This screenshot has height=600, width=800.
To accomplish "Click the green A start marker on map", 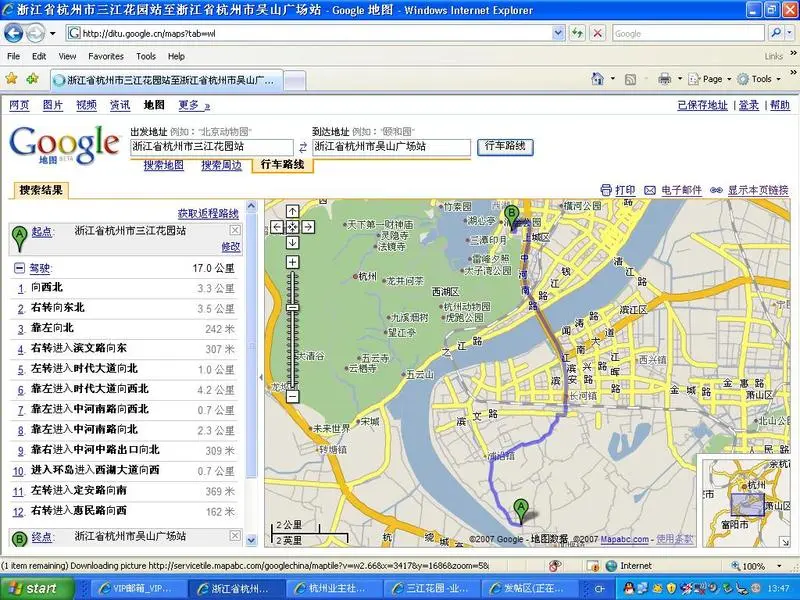I will [x=520, y=512].
